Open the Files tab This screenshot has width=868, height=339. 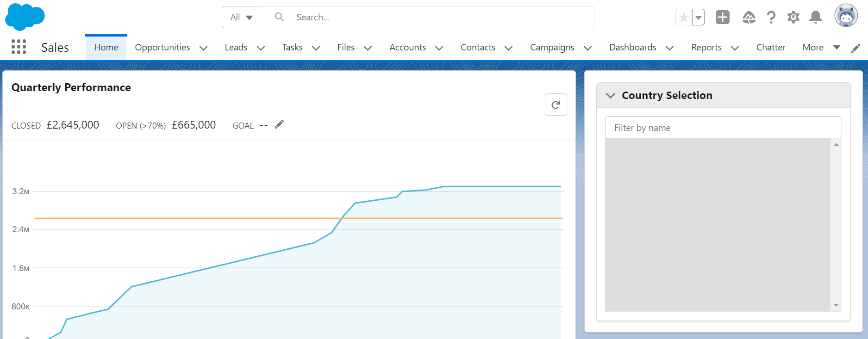[x=346, y=47]
